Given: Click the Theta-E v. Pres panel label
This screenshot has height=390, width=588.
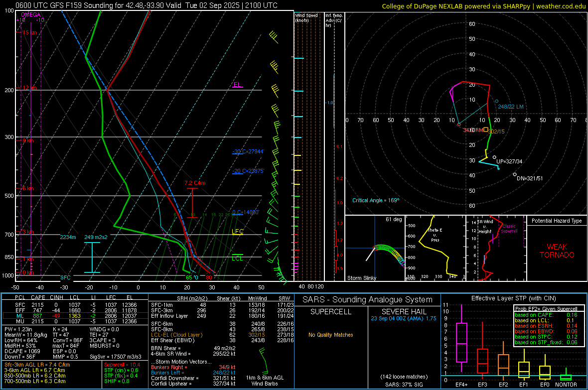Looking at the screenshot, I should coord(435,235).
